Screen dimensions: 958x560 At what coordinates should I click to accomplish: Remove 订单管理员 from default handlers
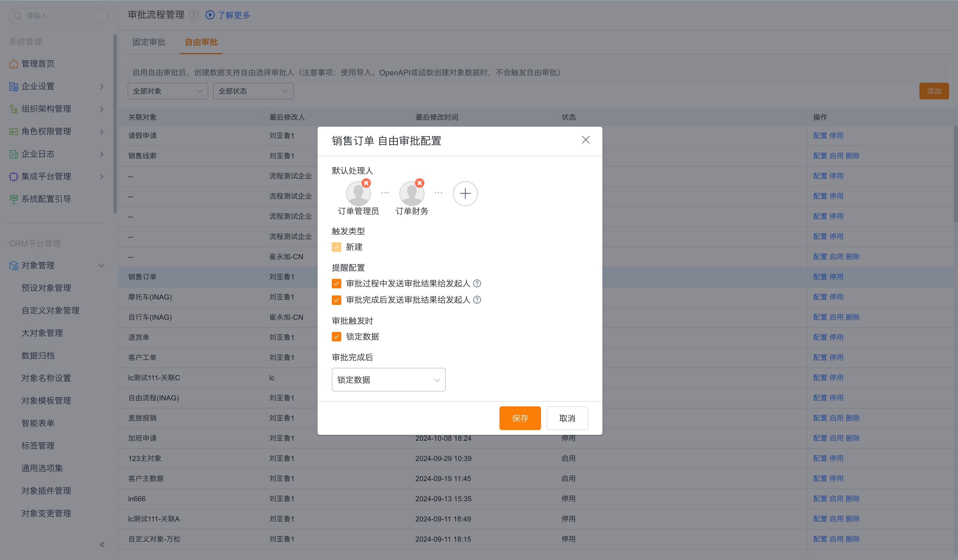(366, 183)
